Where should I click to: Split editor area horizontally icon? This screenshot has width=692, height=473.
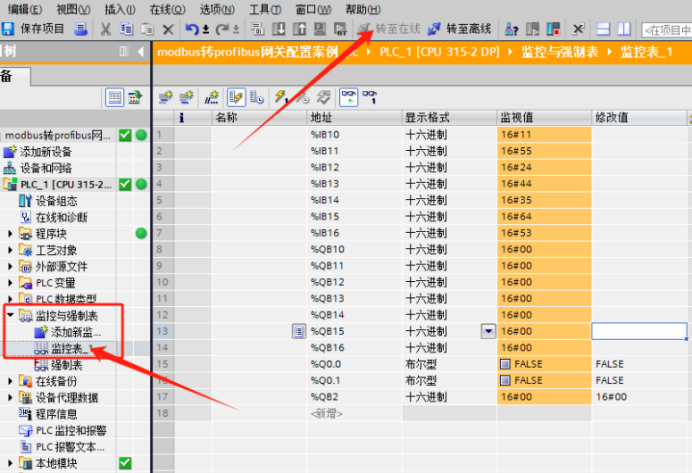tap(603, 29)
